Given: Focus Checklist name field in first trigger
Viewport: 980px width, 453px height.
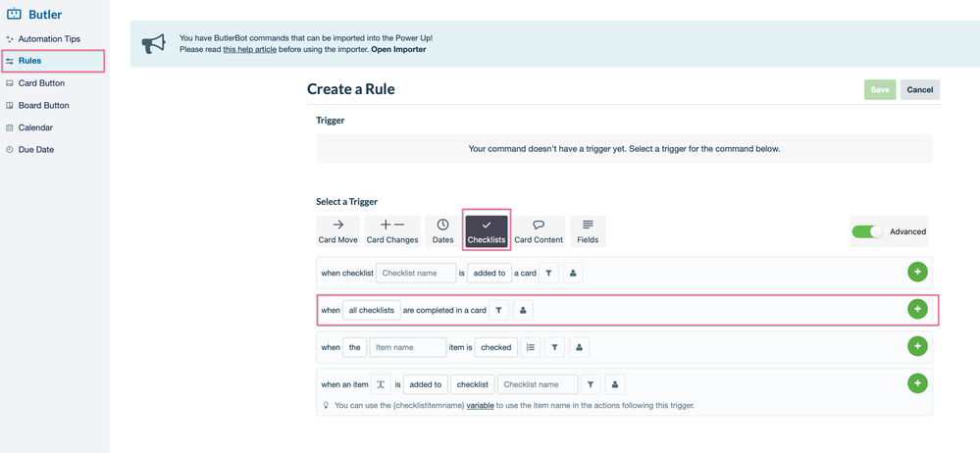Looking at the screenshot, I should [416, 273].
